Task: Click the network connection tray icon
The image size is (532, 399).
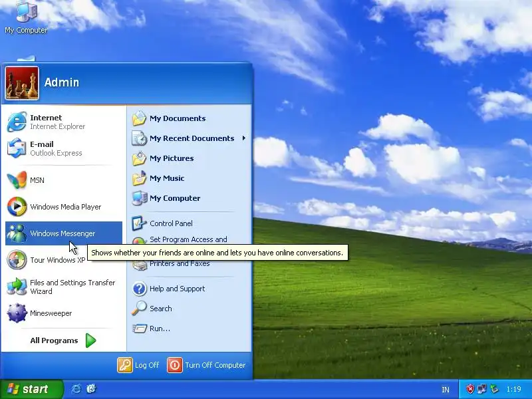Action: (x=481, y=389)
